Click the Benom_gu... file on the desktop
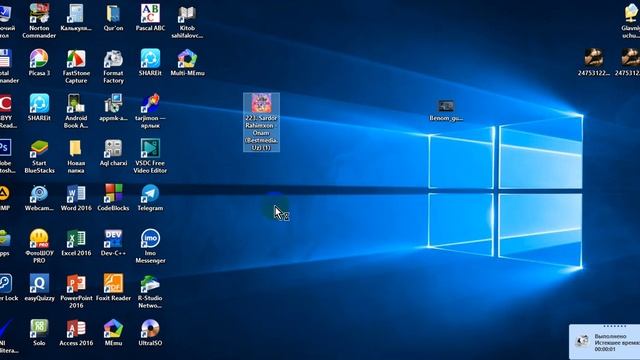Screen dimensions: 640x360 446,111
